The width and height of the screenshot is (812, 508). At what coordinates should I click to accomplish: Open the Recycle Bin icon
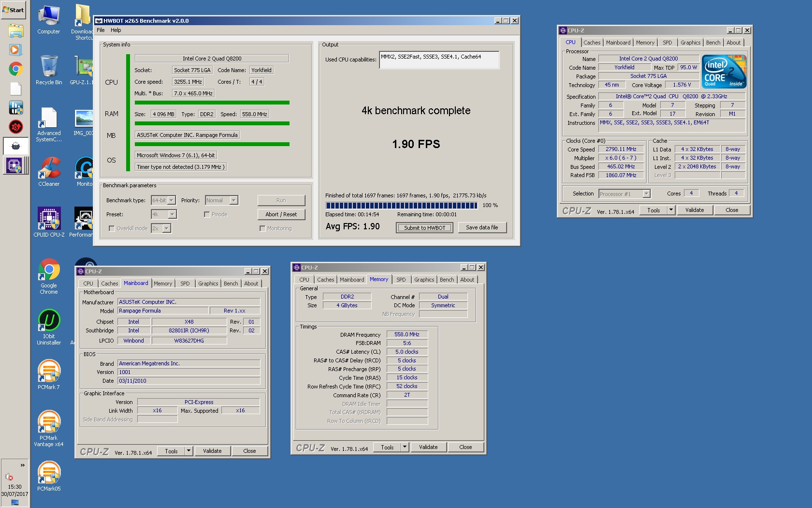49,70
